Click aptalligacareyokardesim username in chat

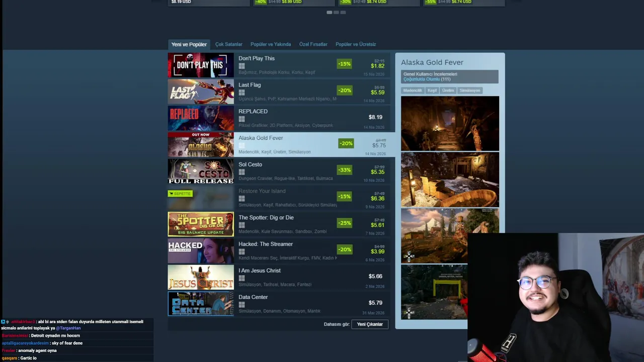pyautogui.click(x=25, y=343)
